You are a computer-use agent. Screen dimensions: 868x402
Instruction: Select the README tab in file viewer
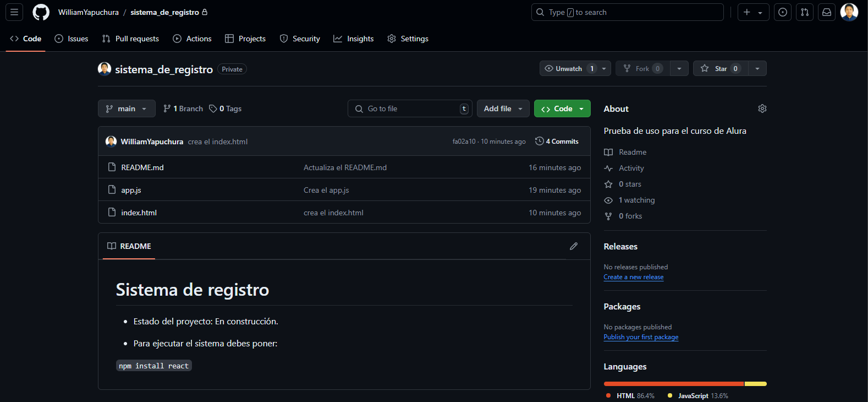(129, 246)
